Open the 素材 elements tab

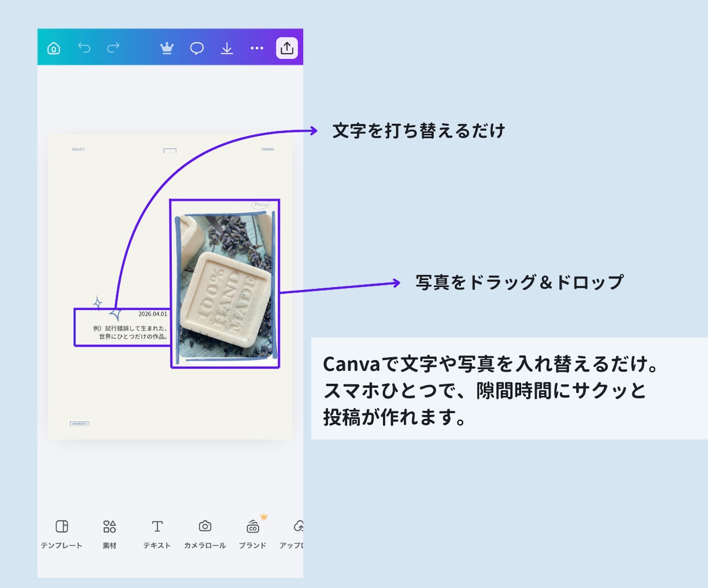pos(110,534)
